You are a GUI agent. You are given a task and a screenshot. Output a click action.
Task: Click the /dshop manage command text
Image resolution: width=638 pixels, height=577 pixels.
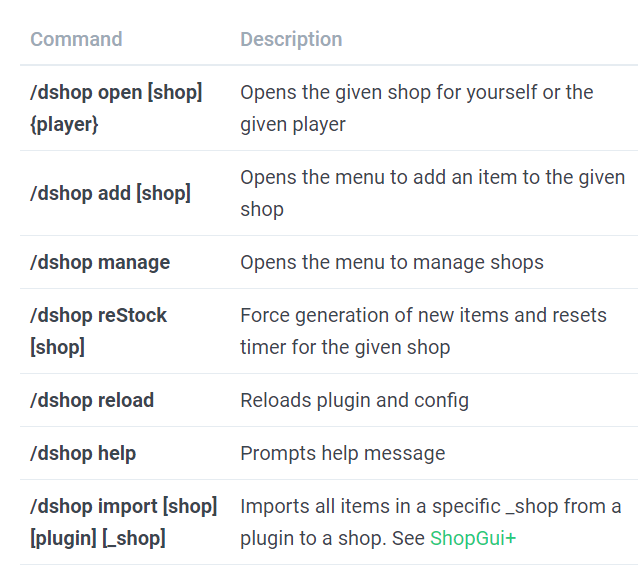click(100, 262)
